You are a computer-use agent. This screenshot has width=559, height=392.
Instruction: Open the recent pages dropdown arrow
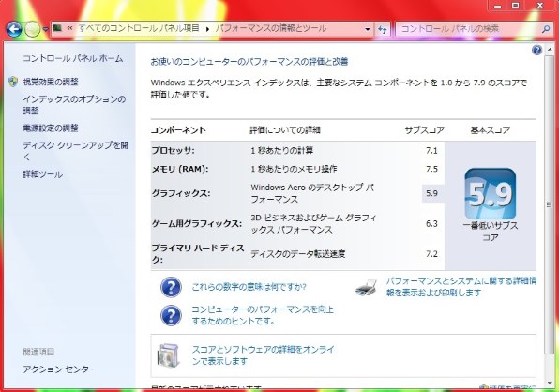click(46, 30)
